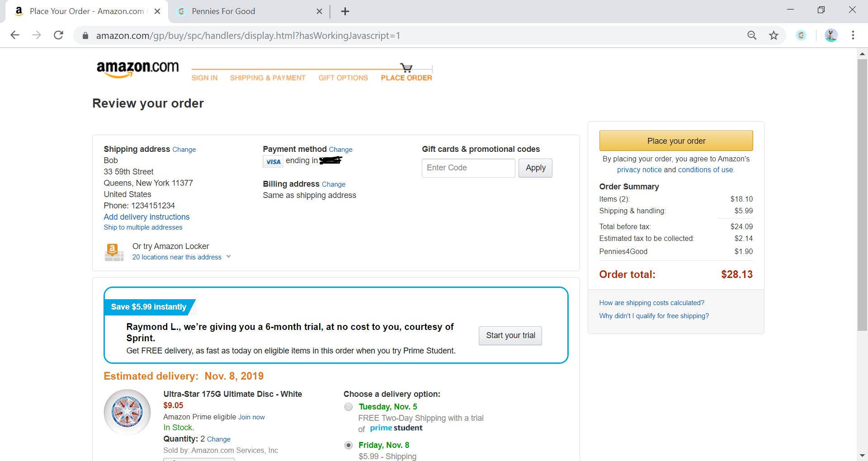Click Estimated tax to be collected line

[676, 238]
